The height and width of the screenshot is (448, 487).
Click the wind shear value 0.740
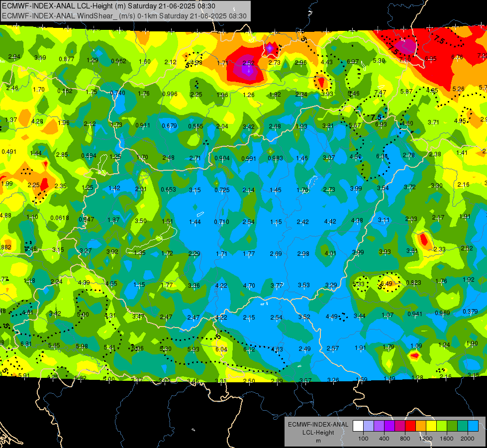pyautogui.click(x=118, y=93)
